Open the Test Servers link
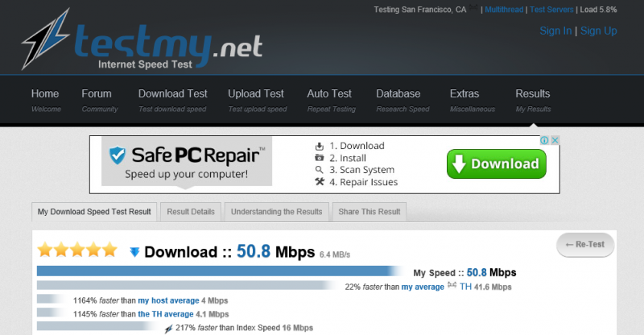This screenshot has height=335, width=644. click(551, 10)
